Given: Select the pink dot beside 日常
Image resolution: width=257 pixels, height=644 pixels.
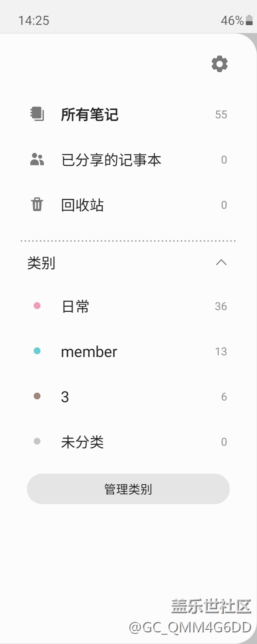Looking at the screenshot, I should click(x=37, y=306).
